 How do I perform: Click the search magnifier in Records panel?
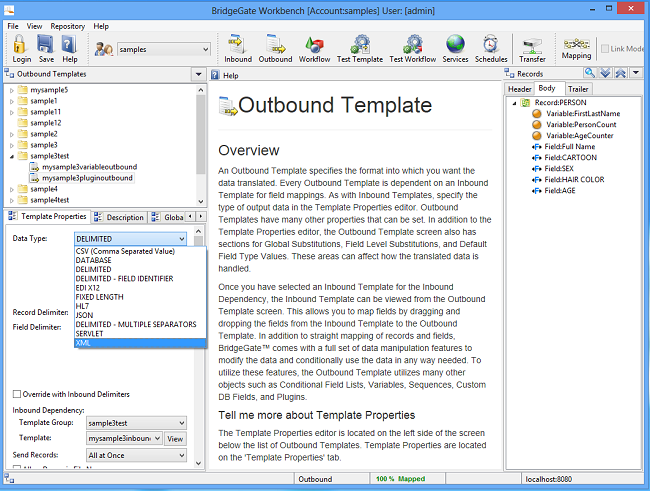pos(589,73)
